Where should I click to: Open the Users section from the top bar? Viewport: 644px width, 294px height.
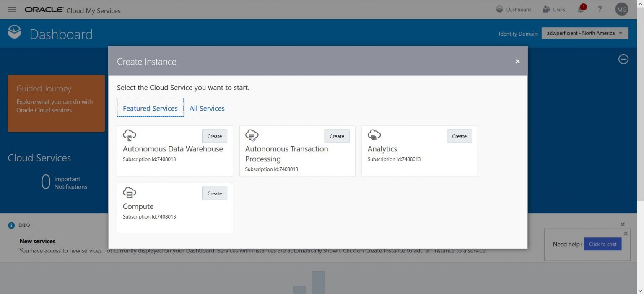pyautogui.click(x=554, y=9)
